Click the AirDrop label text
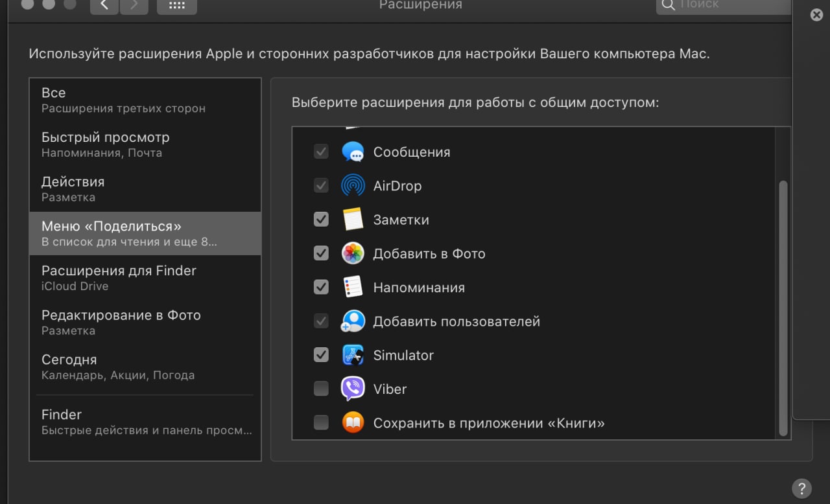The image size is (830, 504). click(x=397, y=186)
